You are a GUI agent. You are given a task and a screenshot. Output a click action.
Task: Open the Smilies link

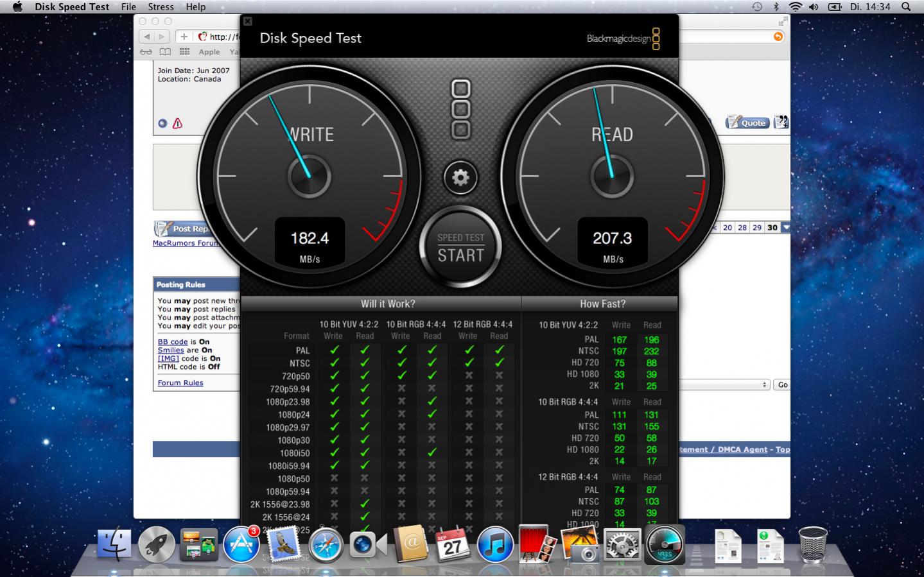coord(171,350)
